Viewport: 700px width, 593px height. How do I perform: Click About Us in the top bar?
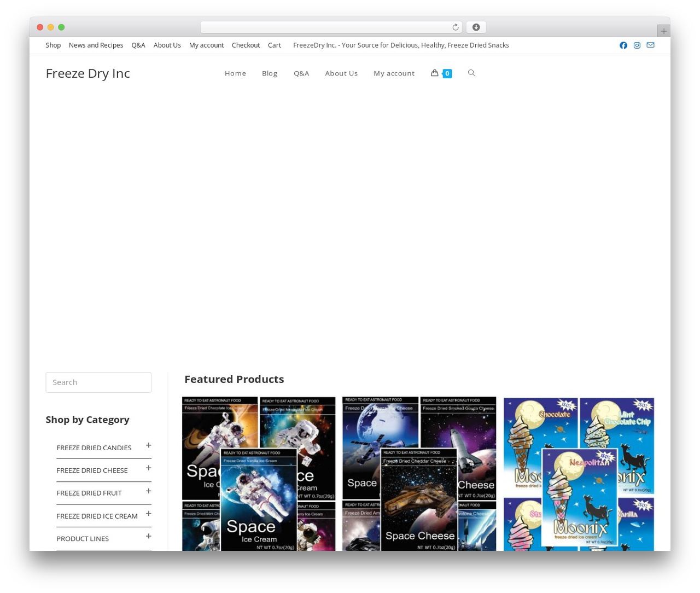(167, 45)
